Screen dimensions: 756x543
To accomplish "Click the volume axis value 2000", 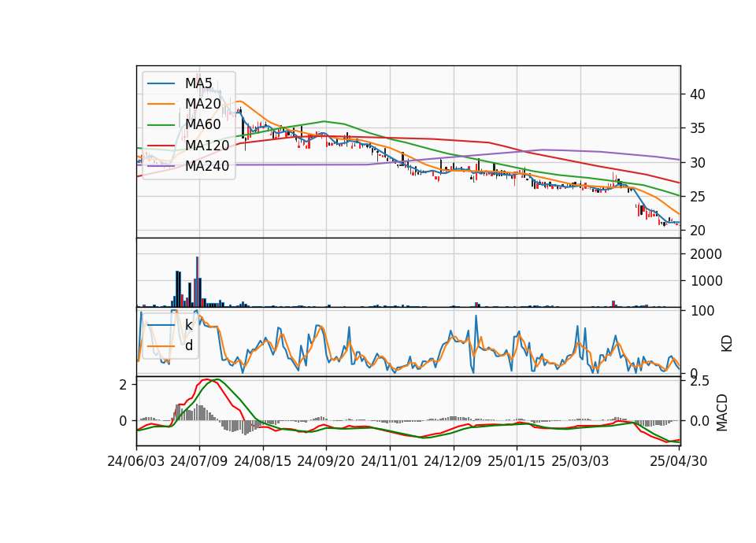I will tap(706, 254).
